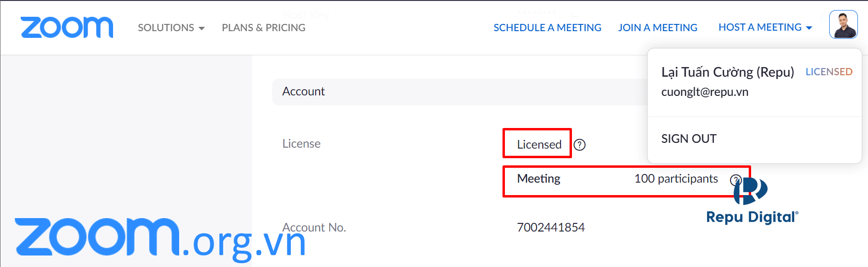
Task: Click the LICENSED badge in popup
Action: tap(829, 72)
